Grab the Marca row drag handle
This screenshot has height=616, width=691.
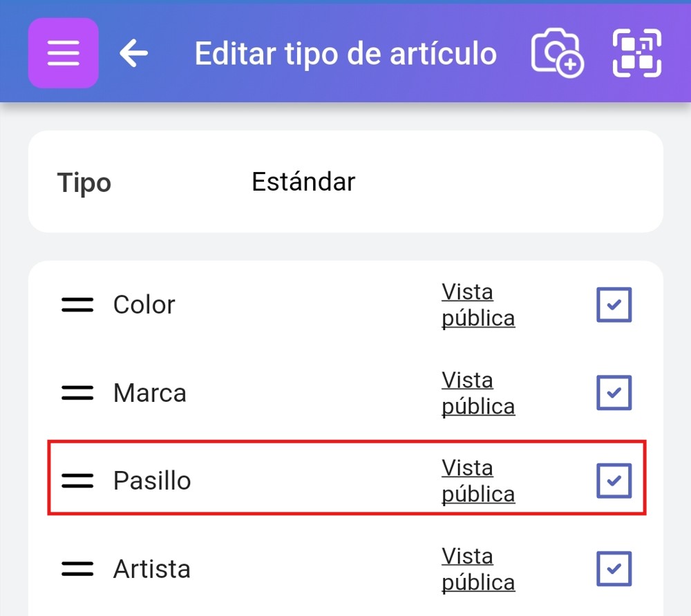coord(77,393)
